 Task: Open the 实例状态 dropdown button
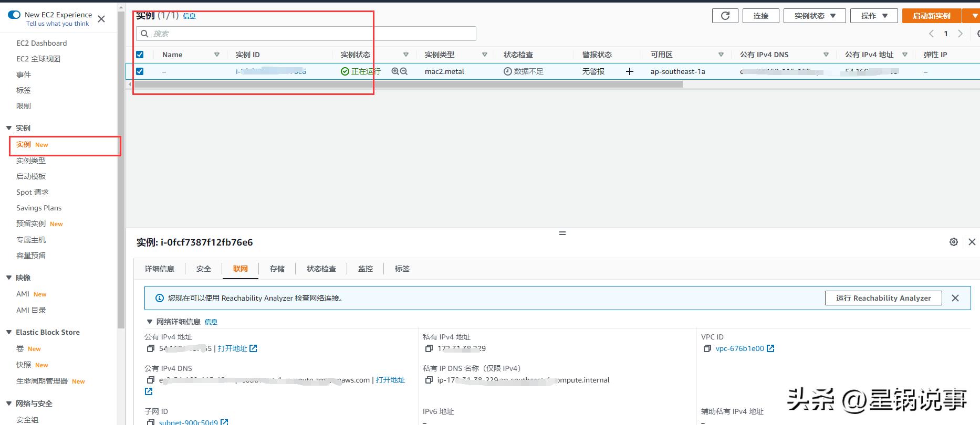point(815,16)
